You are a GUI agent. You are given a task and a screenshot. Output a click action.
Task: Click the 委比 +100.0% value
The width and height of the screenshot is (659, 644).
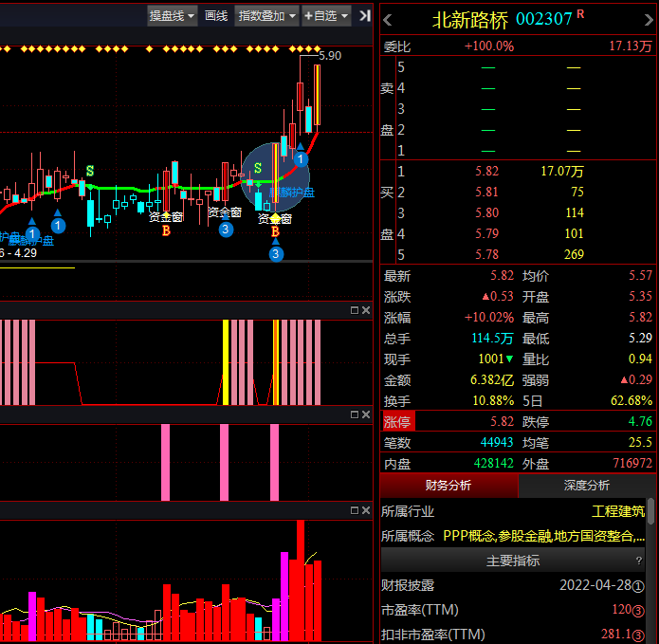point(488,46)
